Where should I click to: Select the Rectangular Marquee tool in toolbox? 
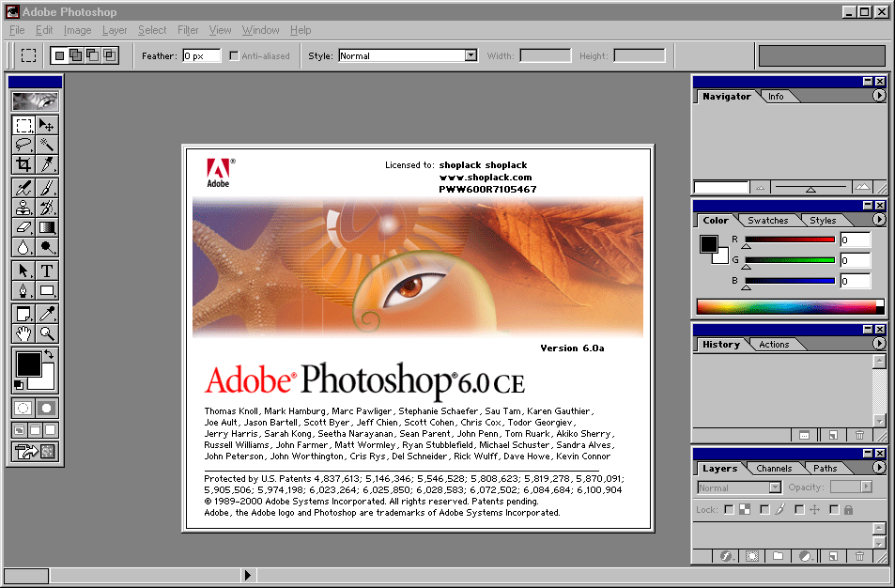coord(23,125)
